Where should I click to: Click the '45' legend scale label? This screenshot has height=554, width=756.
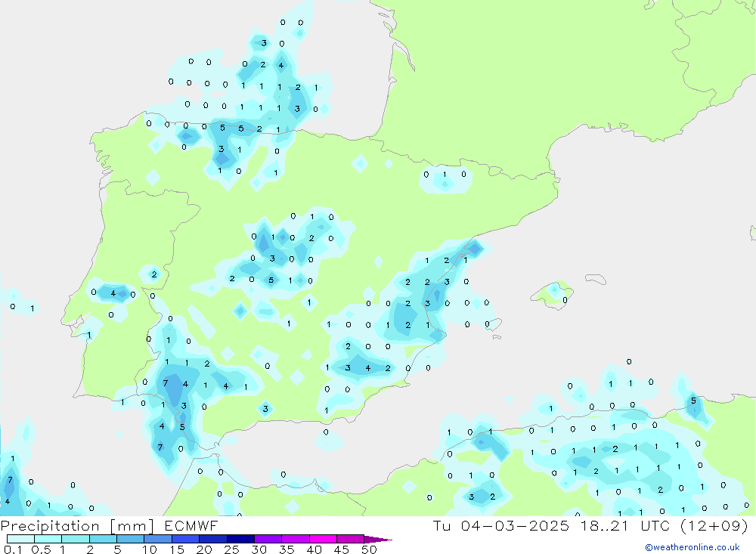tap(342, 549)
